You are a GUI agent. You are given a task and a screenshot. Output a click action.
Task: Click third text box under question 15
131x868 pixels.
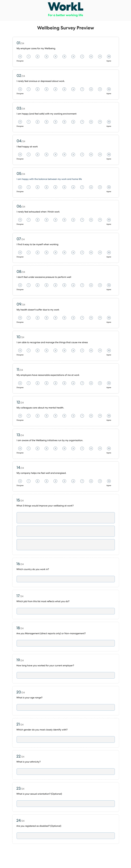(65, 544)
